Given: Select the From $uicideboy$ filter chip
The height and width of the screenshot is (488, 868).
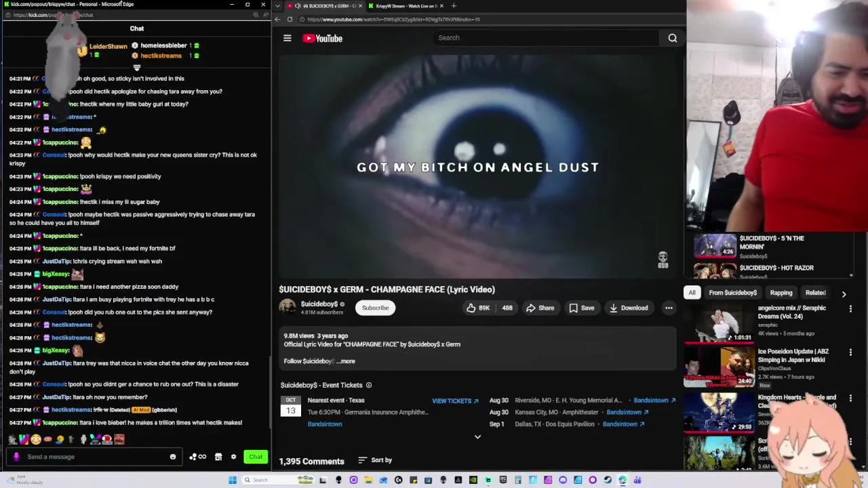Looking at the screenshot, I should click(x=732, y=293).
